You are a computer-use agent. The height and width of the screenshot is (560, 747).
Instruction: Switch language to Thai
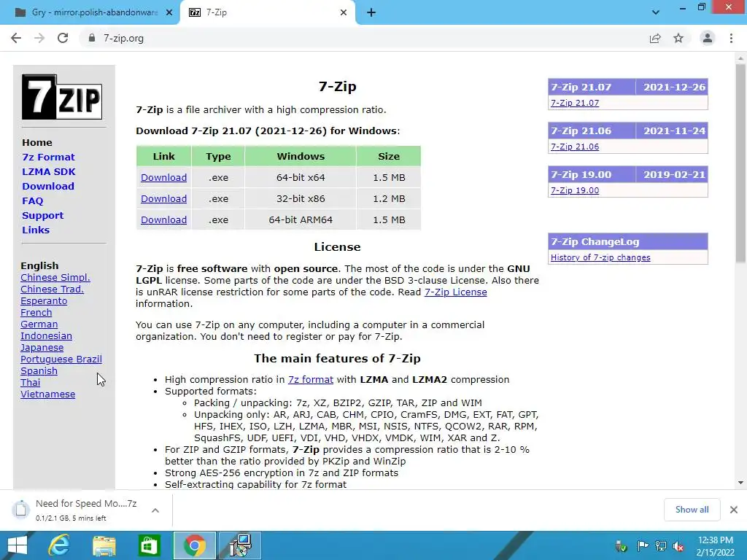pos(31,382)
